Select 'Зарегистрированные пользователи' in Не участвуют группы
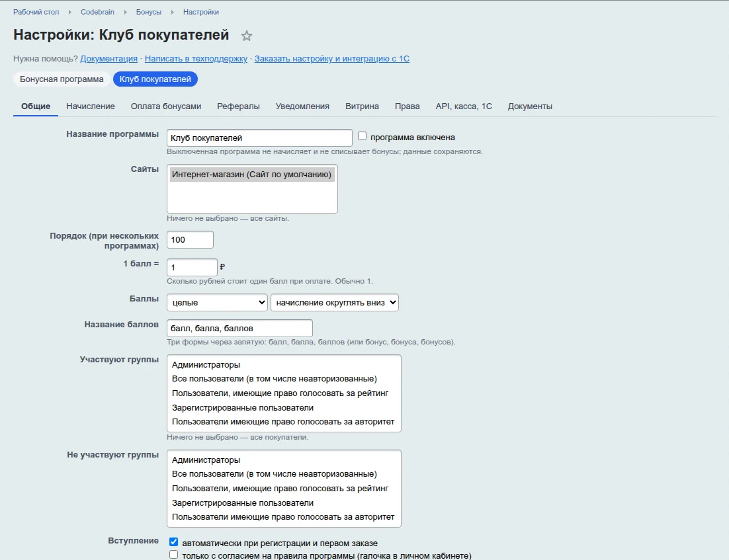 [x=284, y=503]
